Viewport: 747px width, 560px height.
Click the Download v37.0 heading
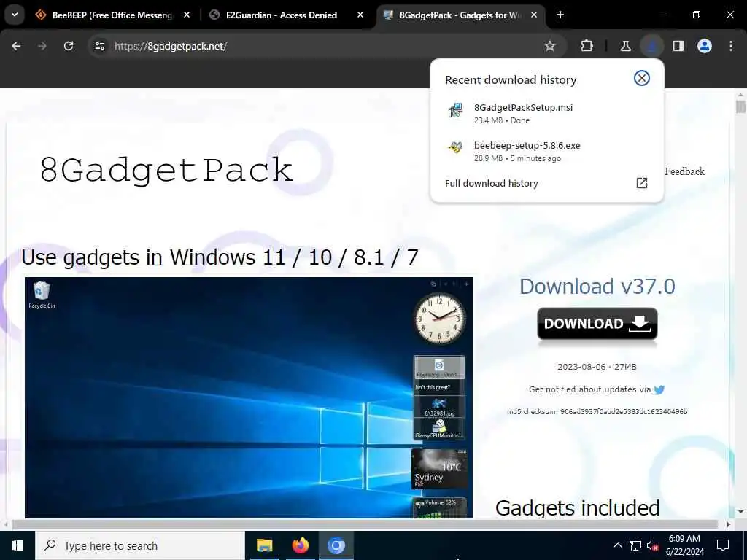[597, 287]
